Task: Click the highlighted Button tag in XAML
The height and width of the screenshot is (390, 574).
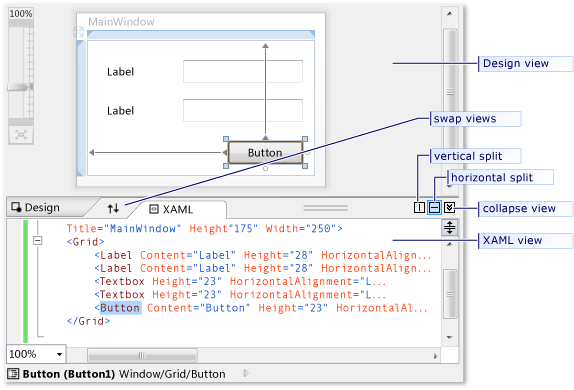Action: [120, 308]
